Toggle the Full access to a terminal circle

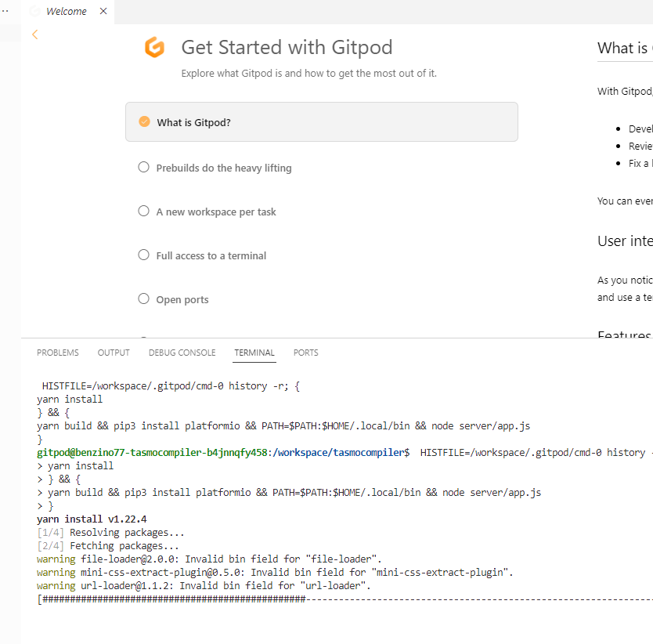tap(143, 255)
